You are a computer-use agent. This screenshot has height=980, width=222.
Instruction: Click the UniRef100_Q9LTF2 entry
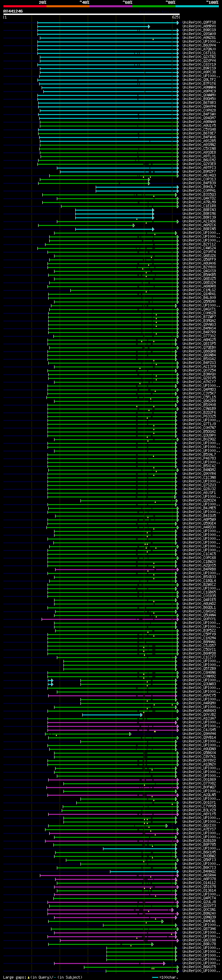tap(199, 80)
